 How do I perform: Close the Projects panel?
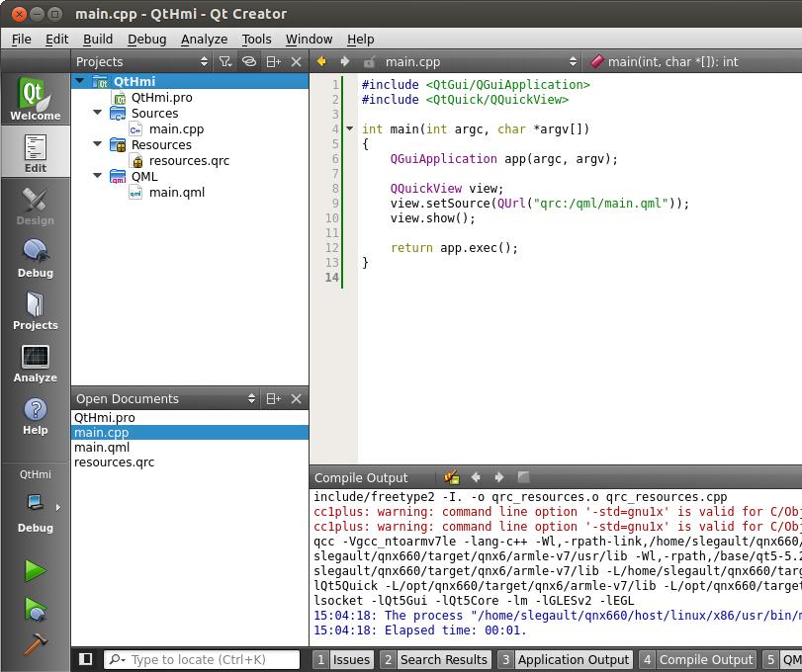pos(296,62)
